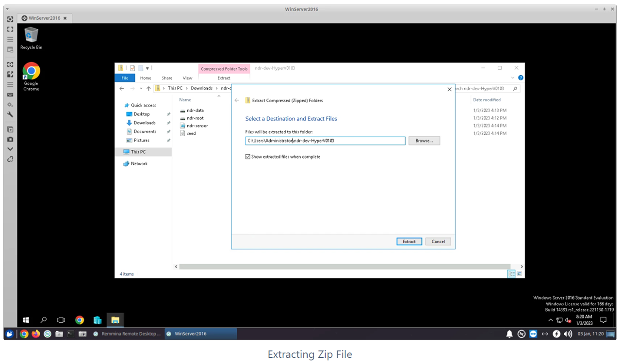
Task: Click the Explorer Up arrow
Action: [148, 88]
